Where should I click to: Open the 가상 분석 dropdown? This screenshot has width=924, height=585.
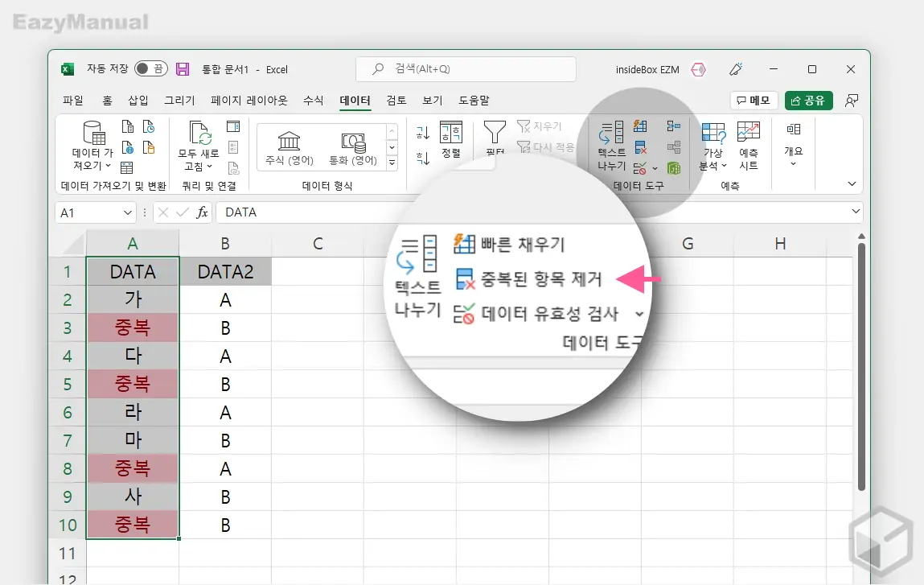coord(713,146)
